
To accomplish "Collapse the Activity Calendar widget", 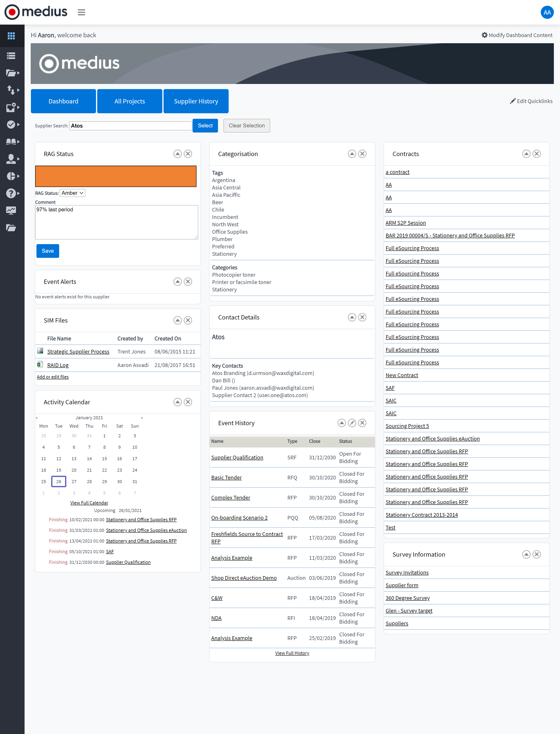I will (177, 402).
